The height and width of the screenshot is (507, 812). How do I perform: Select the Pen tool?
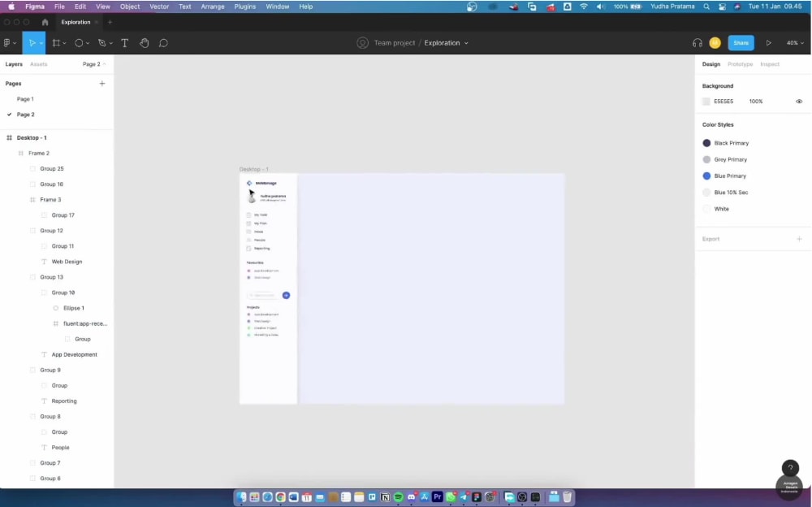click(102, 43)
